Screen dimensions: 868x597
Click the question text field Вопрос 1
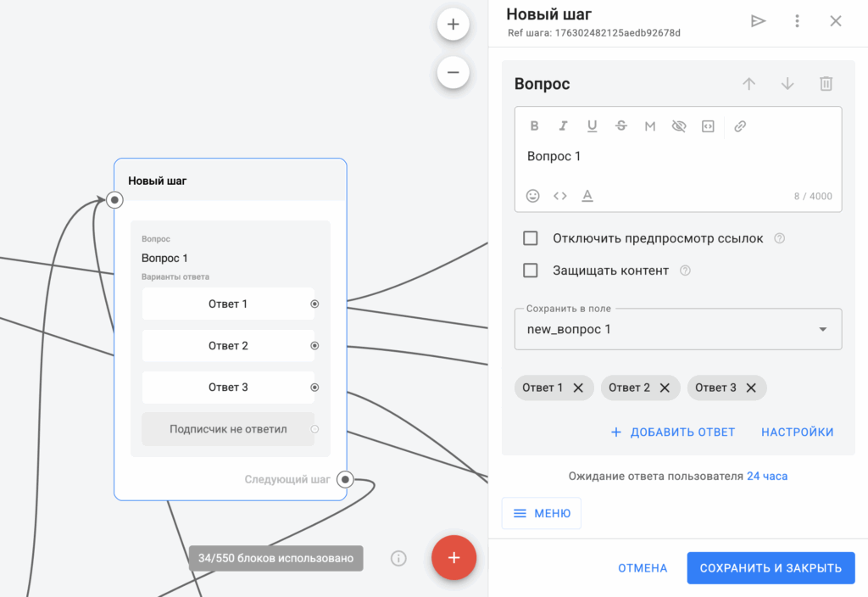pyautogui.click(x=677, y=157)
